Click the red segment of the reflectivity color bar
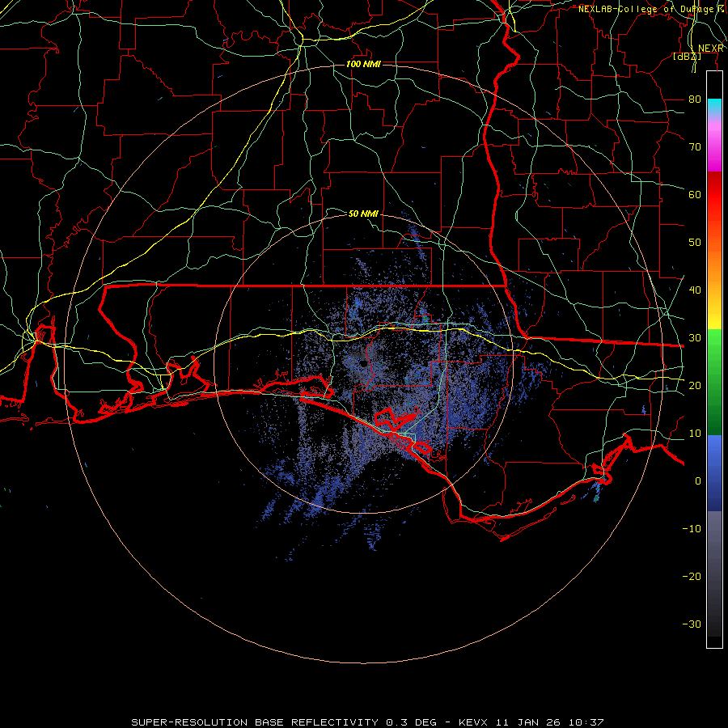This screenshot has height=728, width=728. pos(714,195)
